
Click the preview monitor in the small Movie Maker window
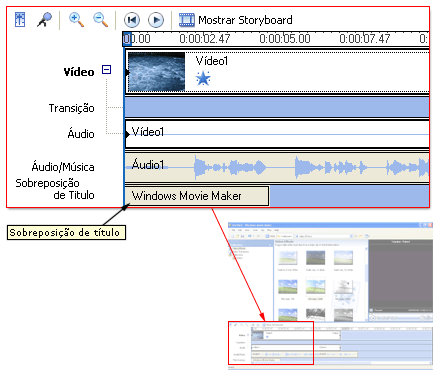click(x=401, y=276)
